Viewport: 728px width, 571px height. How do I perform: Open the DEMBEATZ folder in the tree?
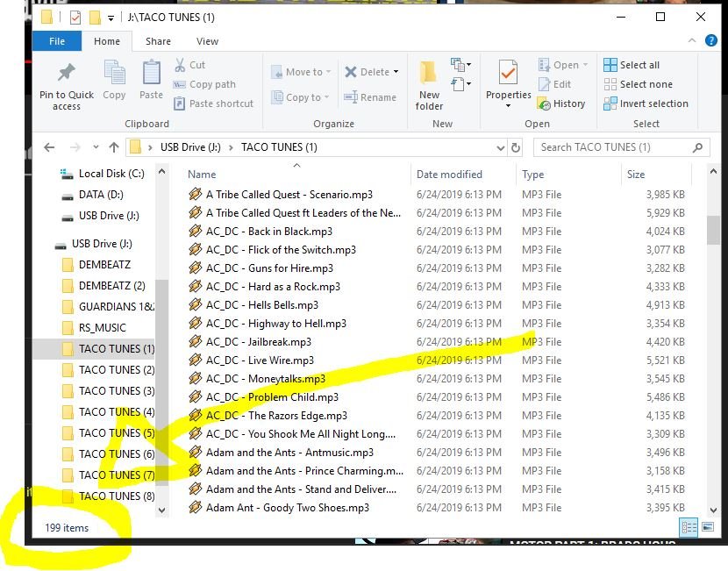click(x=96, y=265)
